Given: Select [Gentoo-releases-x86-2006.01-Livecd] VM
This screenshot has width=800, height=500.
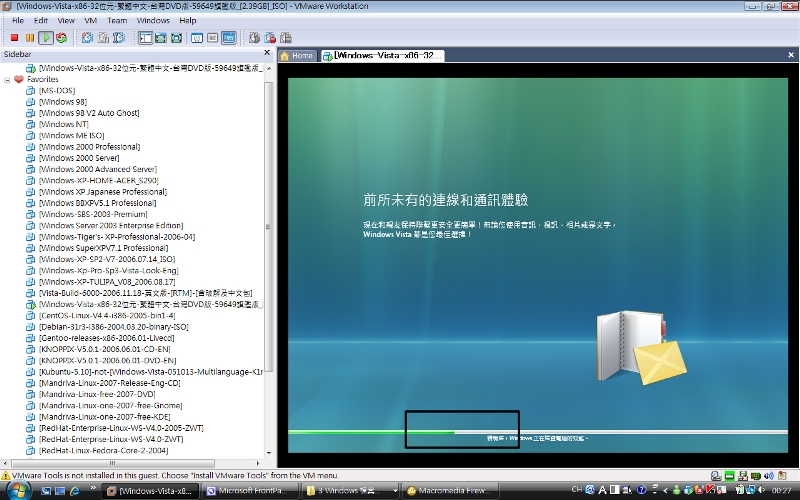Looking at the screenshot, I should point(107,338).
